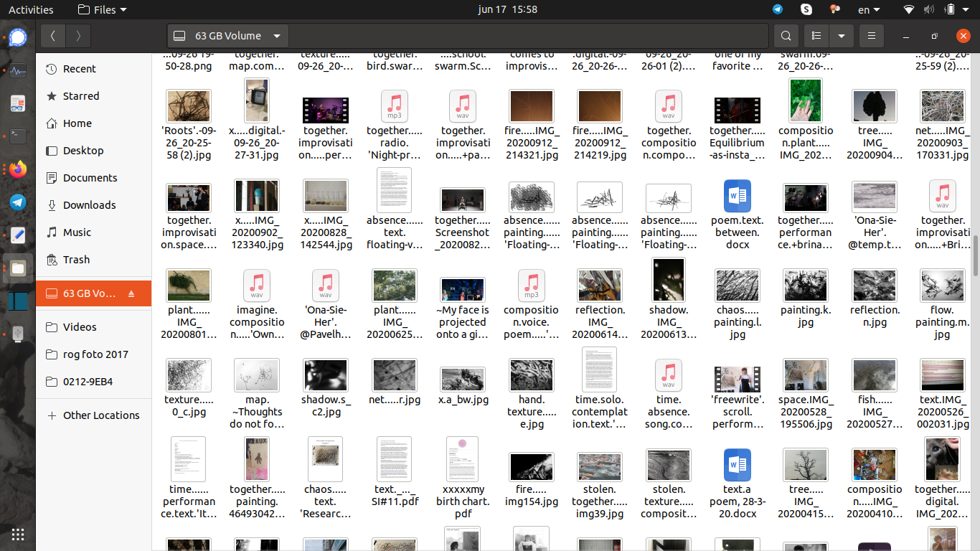Viewport: 980px width, 551px height.
Task: Open Other Locations in sidebar
Action: (94, 415)
